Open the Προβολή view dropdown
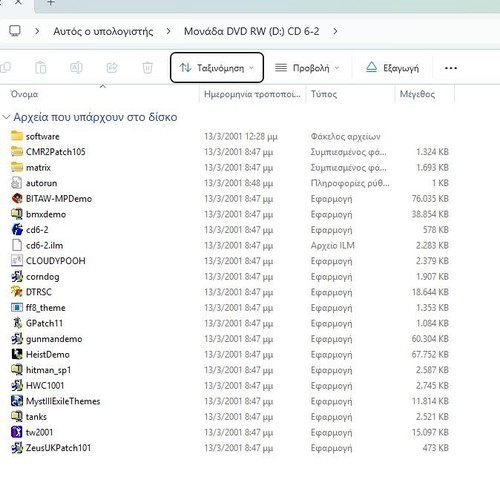The width and height of the screenshot is (500, 500). [x=307, y=68]
